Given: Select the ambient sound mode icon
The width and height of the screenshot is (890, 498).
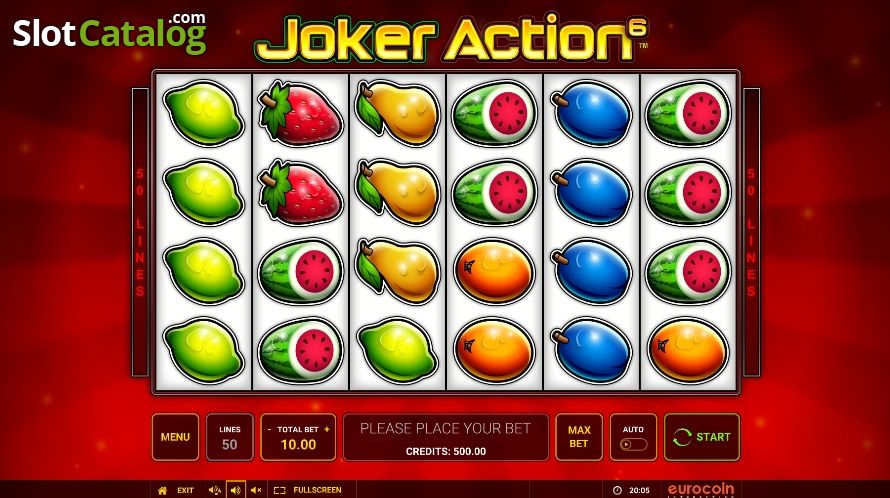Looking at the screenshot, I should [x=215, y=490].
